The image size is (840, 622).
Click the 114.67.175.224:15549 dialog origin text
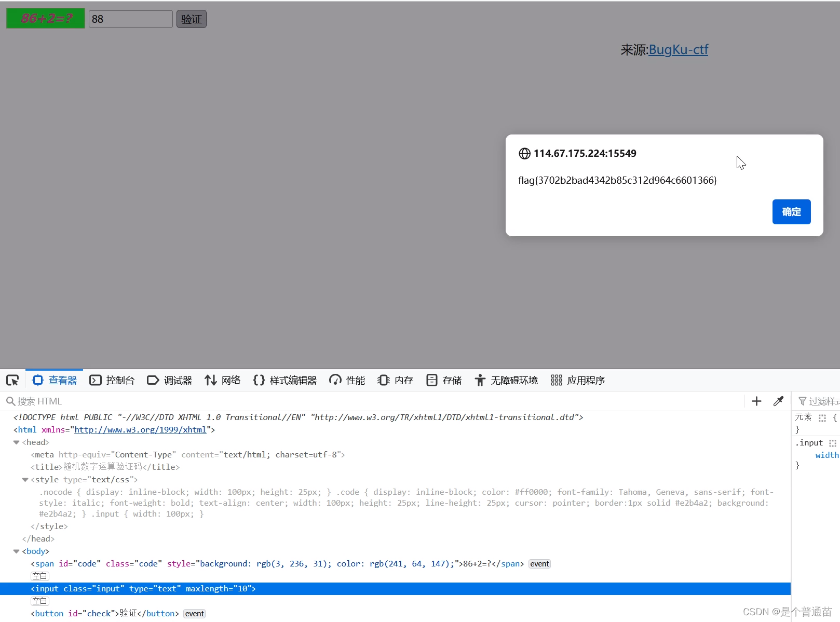(585, 153)
